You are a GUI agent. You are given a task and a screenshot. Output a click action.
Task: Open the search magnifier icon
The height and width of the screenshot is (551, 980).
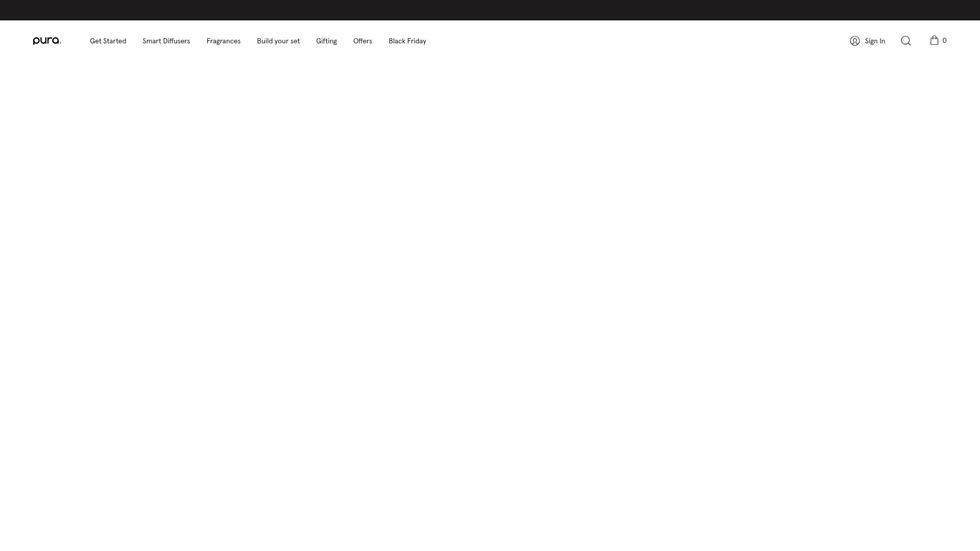(905, 41)
